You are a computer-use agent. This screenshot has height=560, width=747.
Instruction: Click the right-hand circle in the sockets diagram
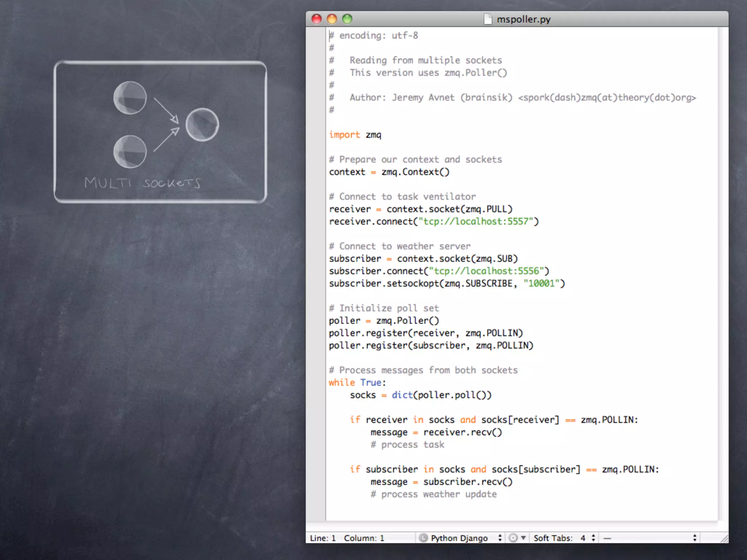[x=202, y=125]
